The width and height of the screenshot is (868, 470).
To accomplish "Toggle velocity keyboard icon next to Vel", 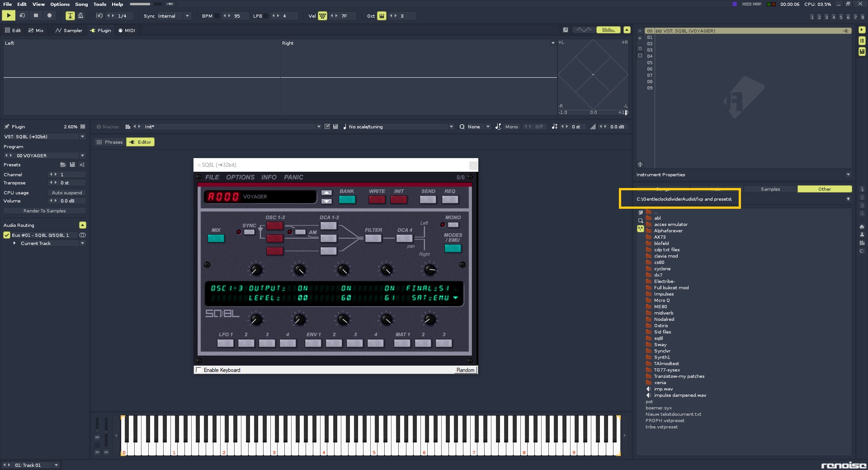I will tap(322, 16).
